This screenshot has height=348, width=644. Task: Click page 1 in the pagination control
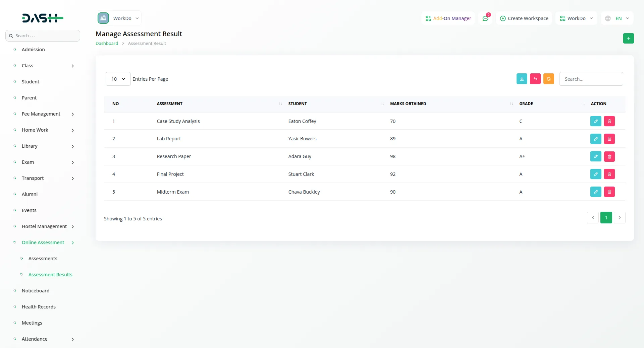606,217
